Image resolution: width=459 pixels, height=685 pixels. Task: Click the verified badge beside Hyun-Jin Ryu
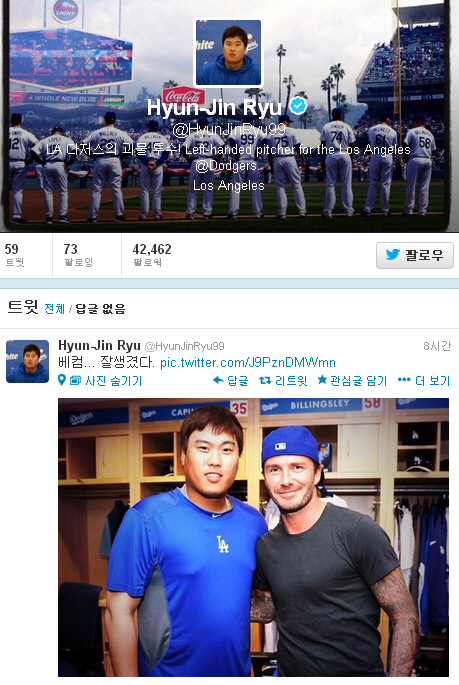299,106
